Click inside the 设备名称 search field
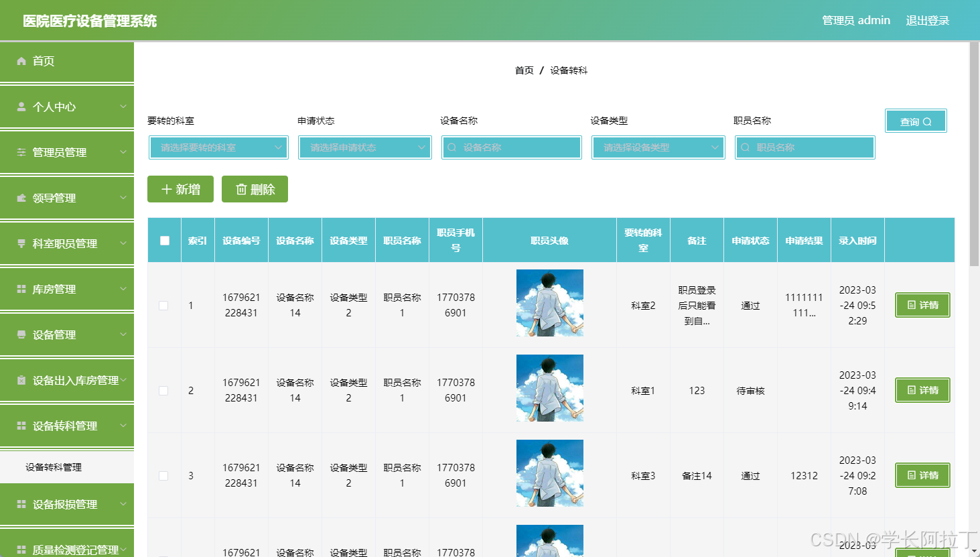Image resolution: width=980 pixels, height=557 pixels. point(511,147)
